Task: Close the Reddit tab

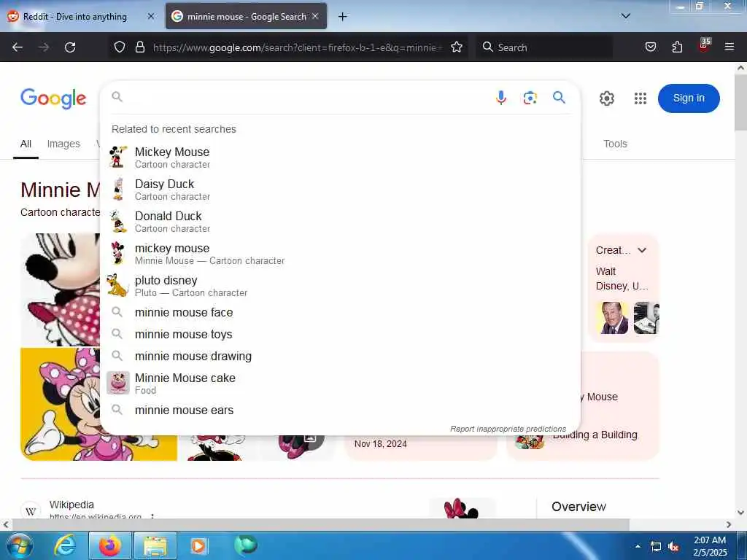Action: [151, 16]
